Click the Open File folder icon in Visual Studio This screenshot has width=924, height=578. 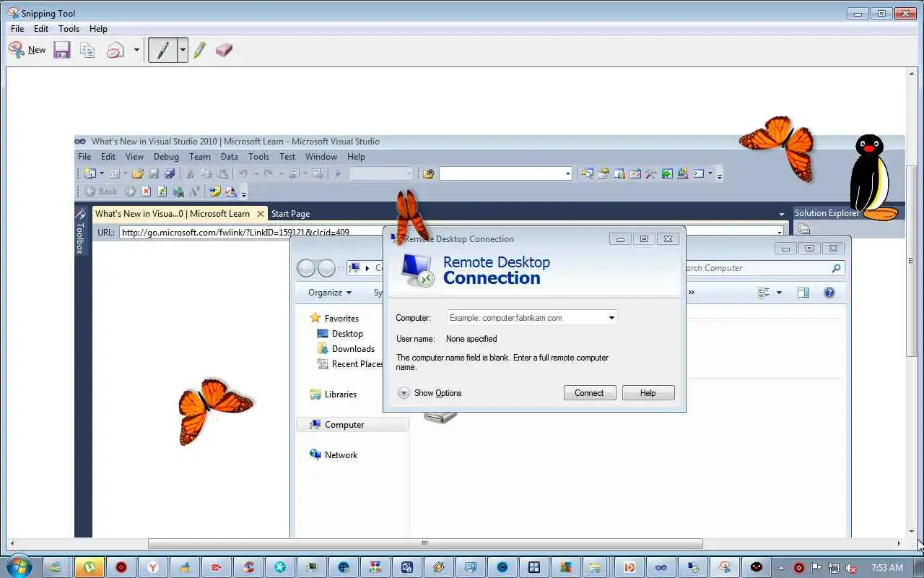[x=137, y=173]
